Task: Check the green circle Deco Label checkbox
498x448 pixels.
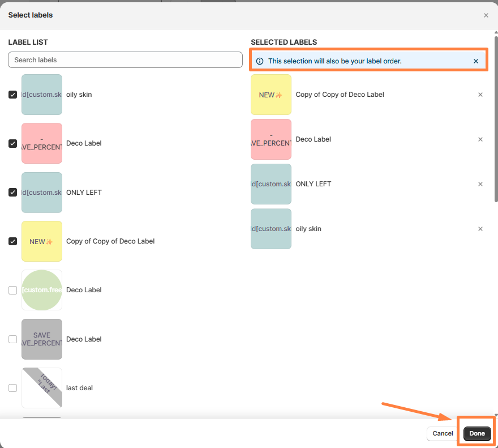Action: (x=12, y=290)
